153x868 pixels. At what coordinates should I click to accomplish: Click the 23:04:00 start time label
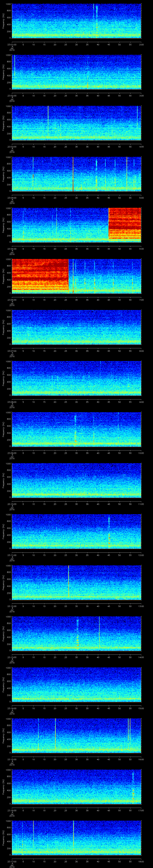click(x=12, y=197)
